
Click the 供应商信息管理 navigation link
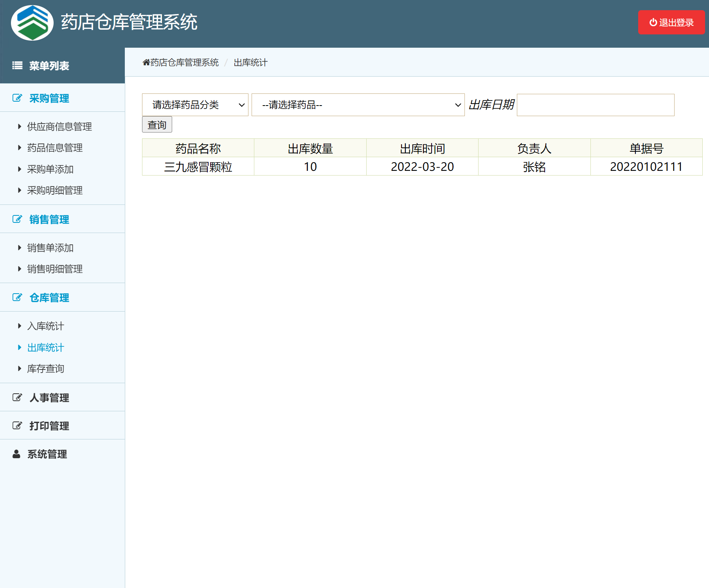59,126
